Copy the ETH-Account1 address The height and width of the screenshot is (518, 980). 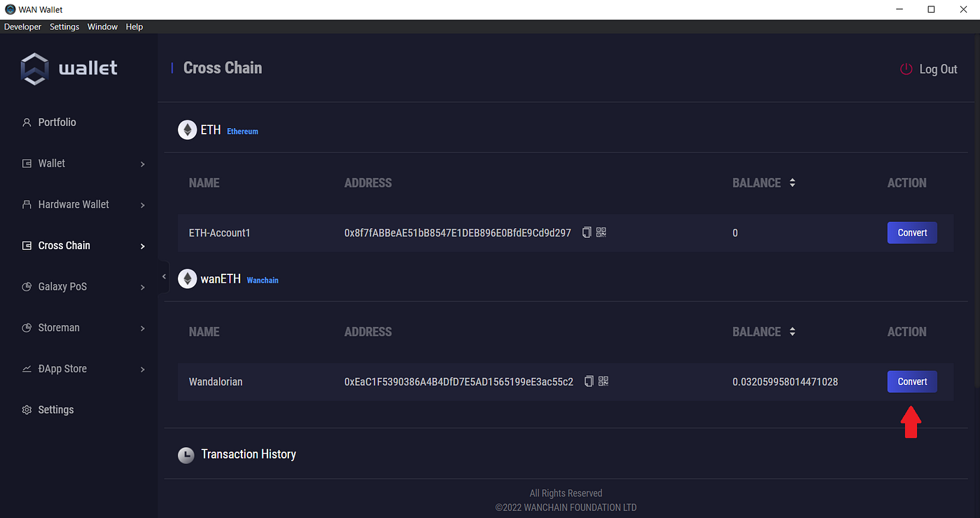pos(587,232)
